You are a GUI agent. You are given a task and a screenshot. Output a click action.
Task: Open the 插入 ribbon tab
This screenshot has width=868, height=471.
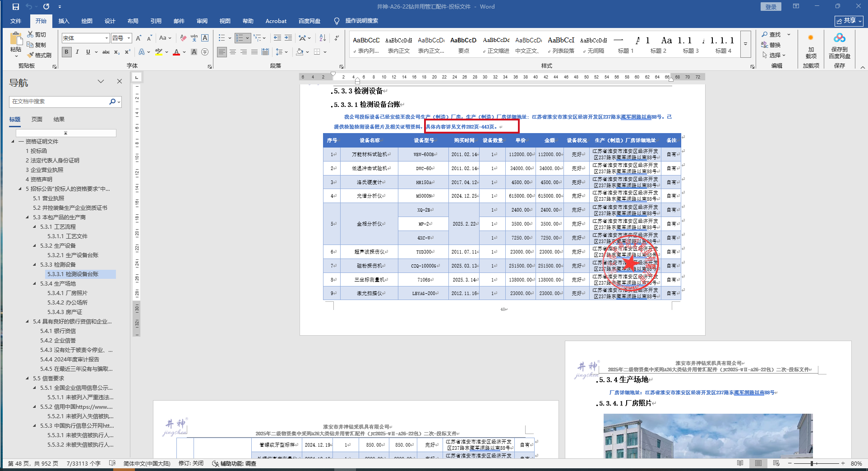click(64, 21)
